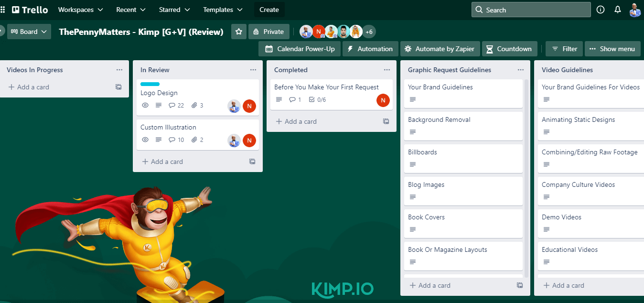Click cyan label on Logo Design card

pos(150,84)
